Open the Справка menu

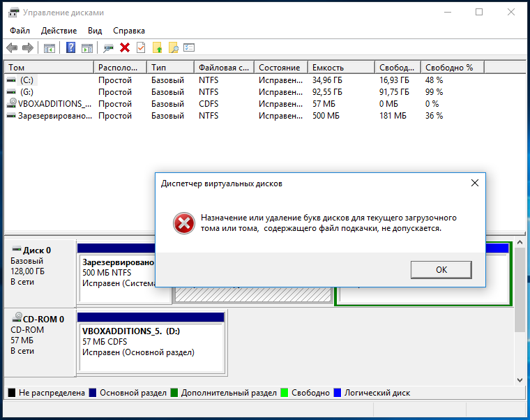(x=129, y=31)
